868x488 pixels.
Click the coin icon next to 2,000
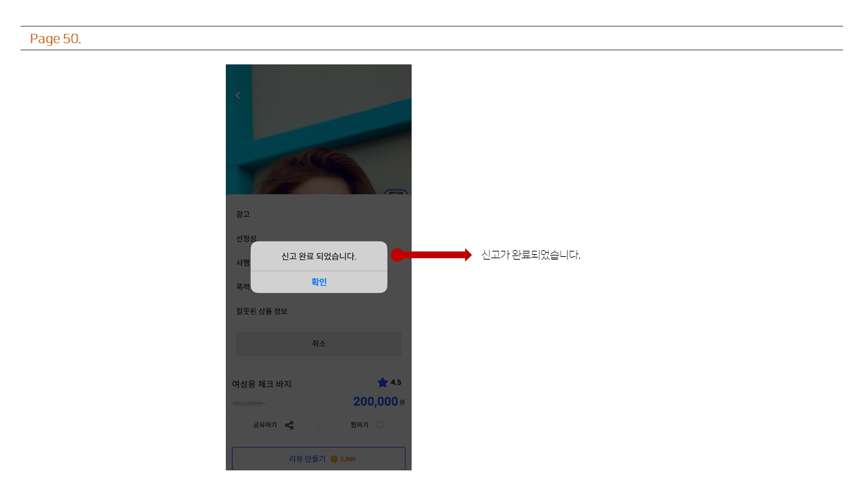tap(334, 459)
